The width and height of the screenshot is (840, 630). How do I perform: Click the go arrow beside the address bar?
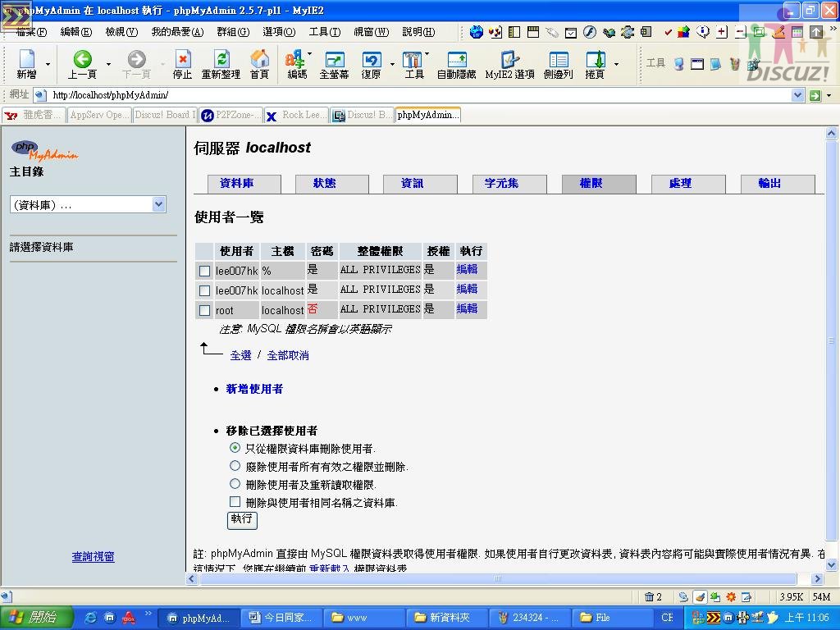[815, 95]
